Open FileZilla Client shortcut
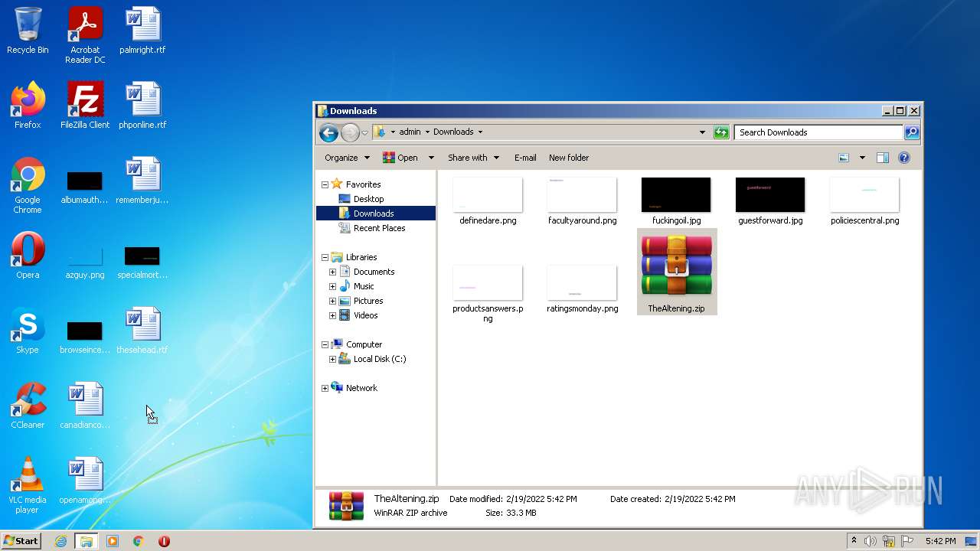 pyautogui.click(x=85, y=106)
